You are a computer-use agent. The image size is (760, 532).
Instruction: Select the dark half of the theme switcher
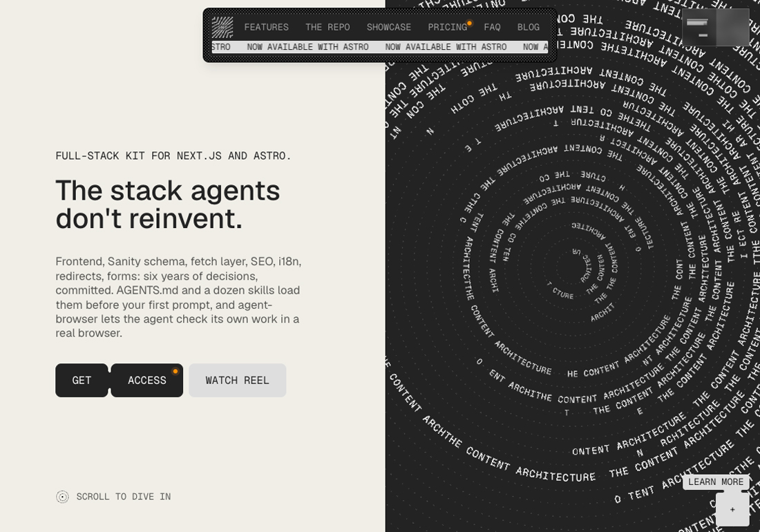[x=699, y=28]
